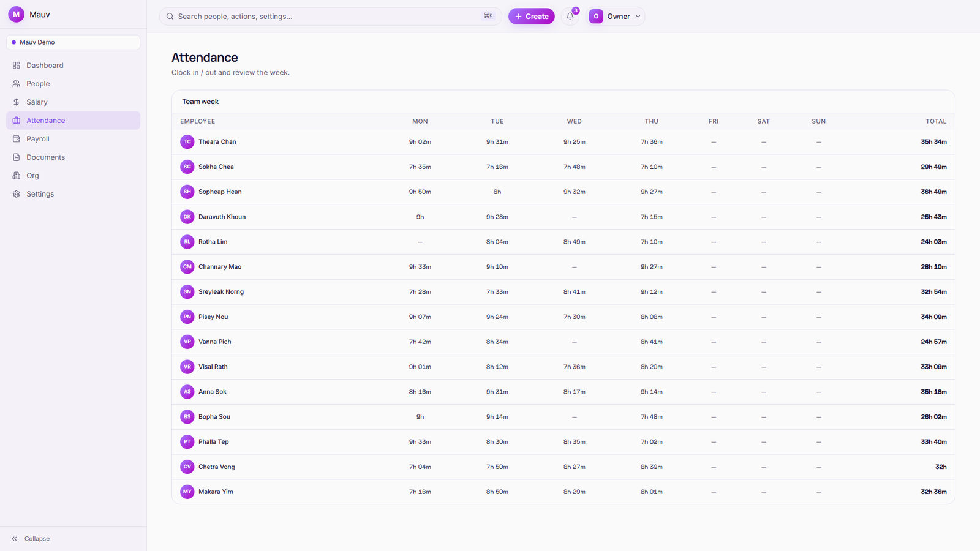The image size is (980, 551).
Task: Click Phalla Tep's Thursday 7h 02m
Action: 652,441
